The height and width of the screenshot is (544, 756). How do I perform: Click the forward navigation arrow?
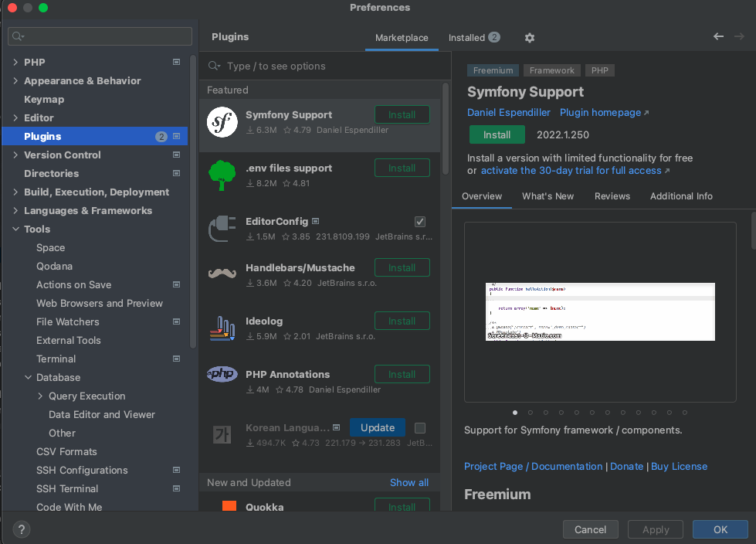click(739, 36)
